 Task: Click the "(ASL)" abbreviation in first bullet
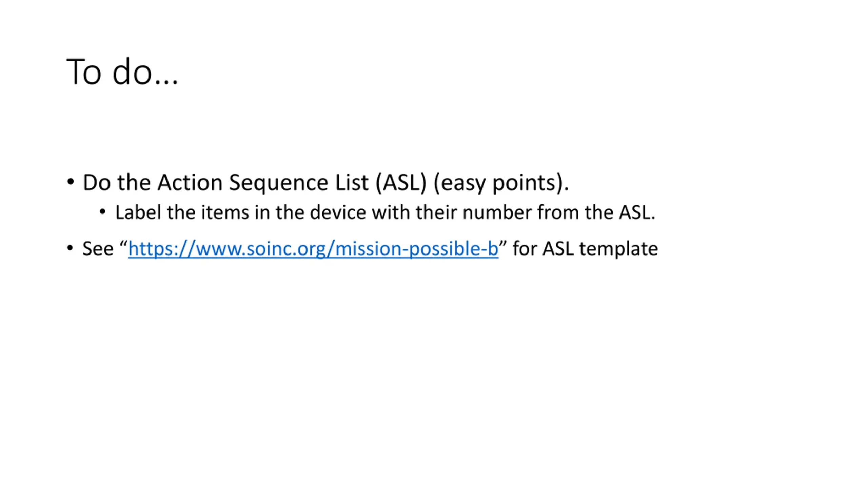click(401, 183)
